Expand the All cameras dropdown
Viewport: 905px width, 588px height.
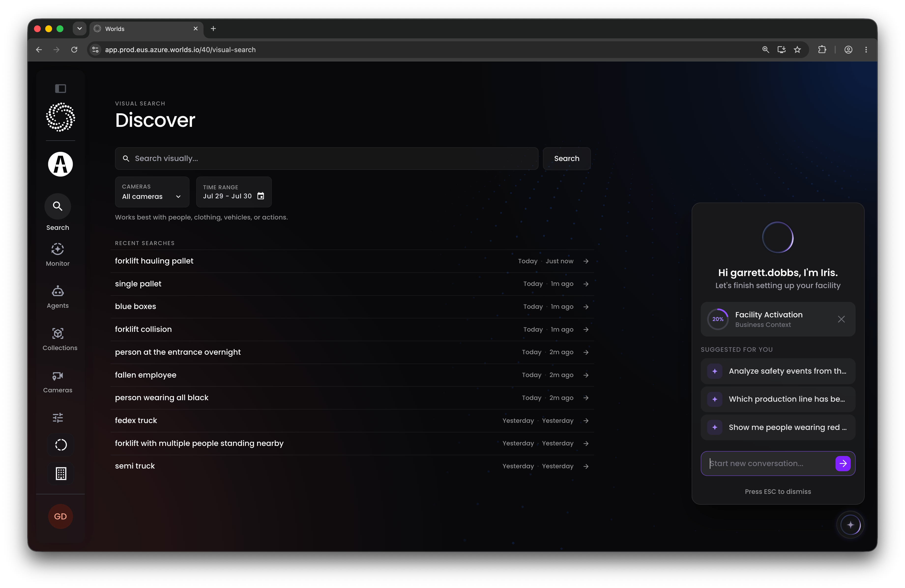pyautogui.click(x=152, y=192)
